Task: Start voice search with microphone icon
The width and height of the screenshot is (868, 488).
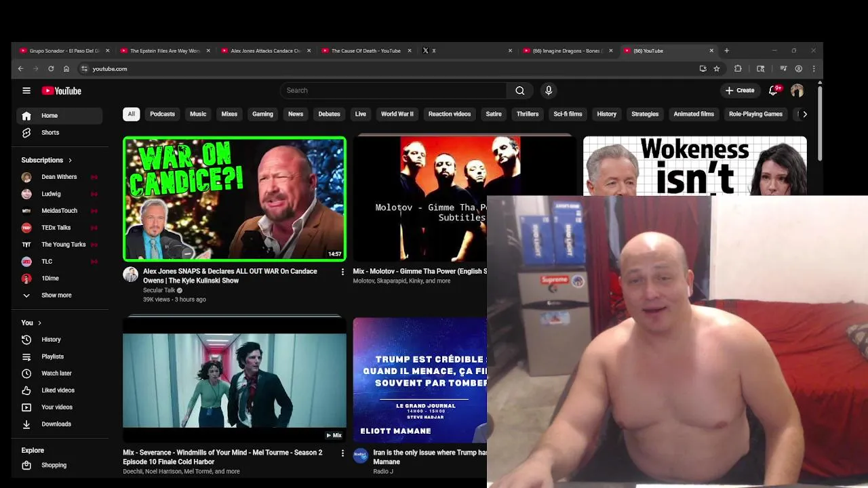Action: (549, 90)
